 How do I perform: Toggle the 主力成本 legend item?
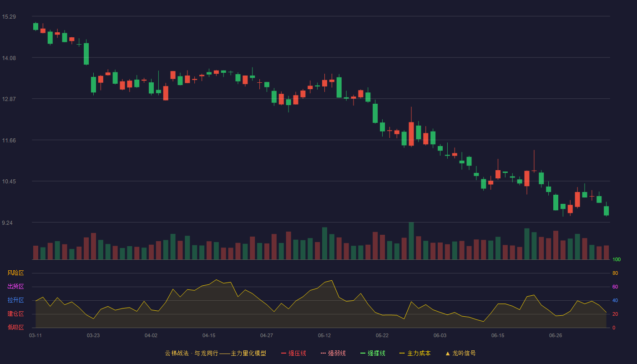tap(415, 353)
